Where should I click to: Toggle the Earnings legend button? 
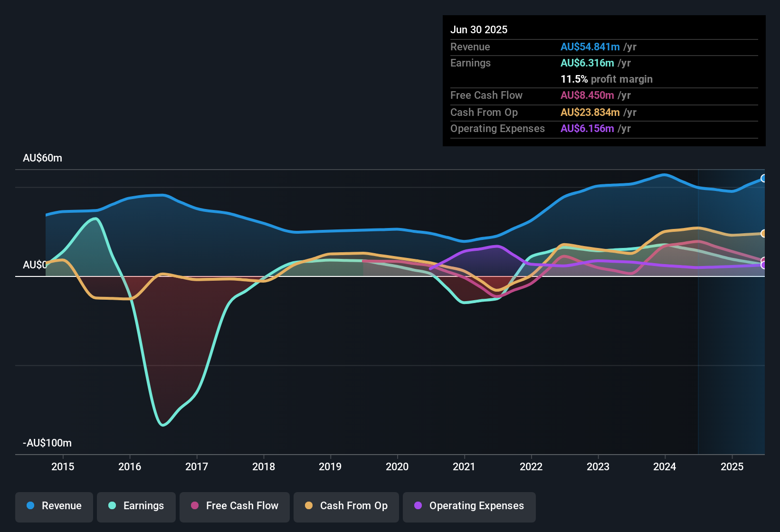(136, 507)
